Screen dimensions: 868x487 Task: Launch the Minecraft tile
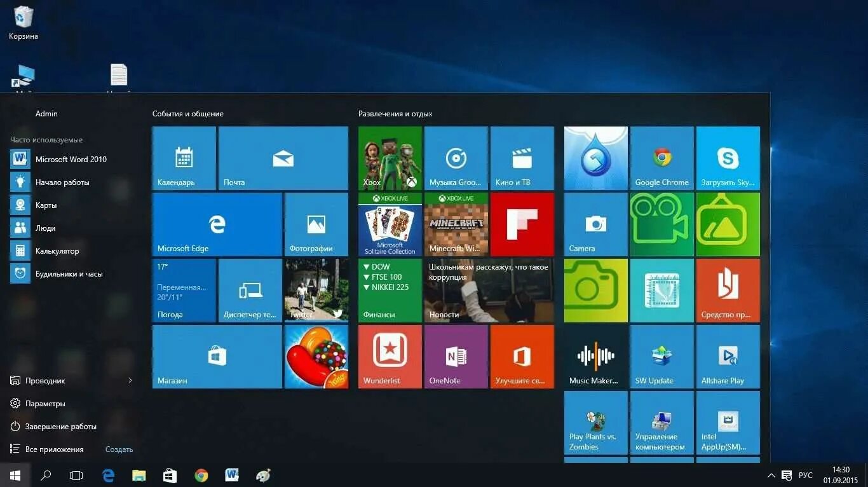[x=456, y=224]
